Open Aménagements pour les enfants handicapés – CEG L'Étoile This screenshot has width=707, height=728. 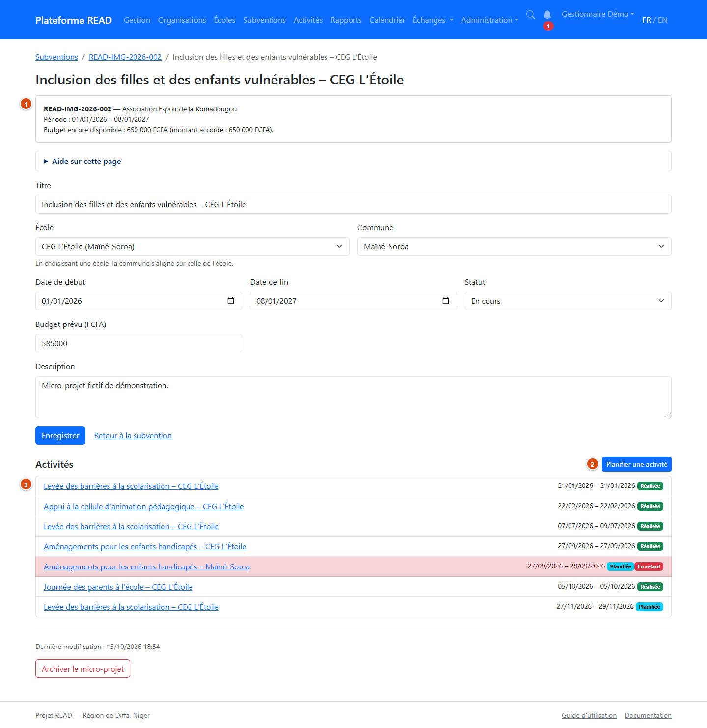(145, 547)
